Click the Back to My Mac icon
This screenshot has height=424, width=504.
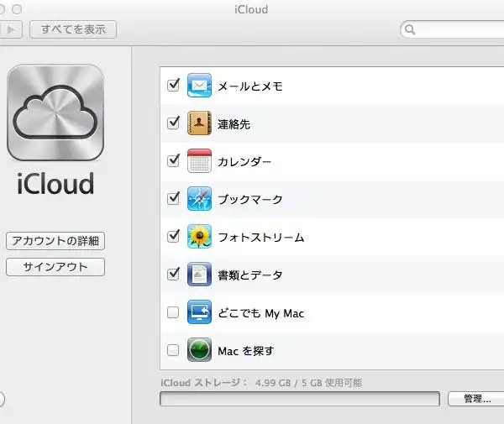tap(199, 312)
